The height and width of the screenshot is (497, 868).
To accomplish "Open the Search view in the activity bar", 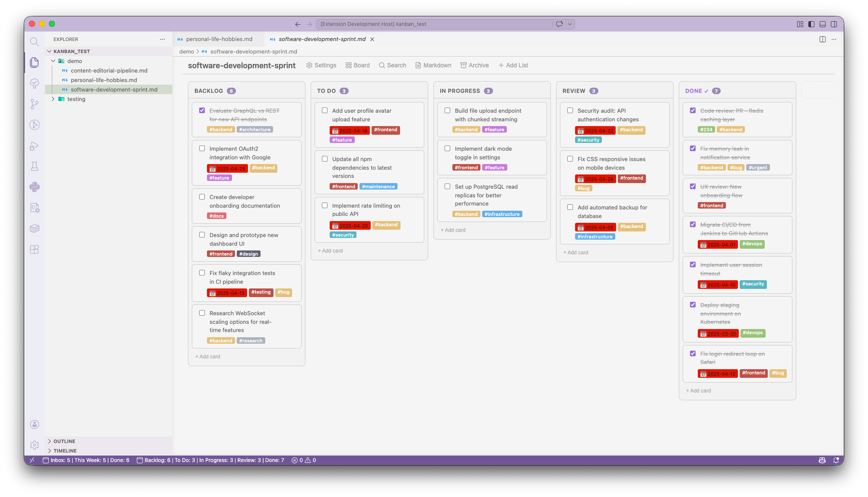I will coord(35,41).
